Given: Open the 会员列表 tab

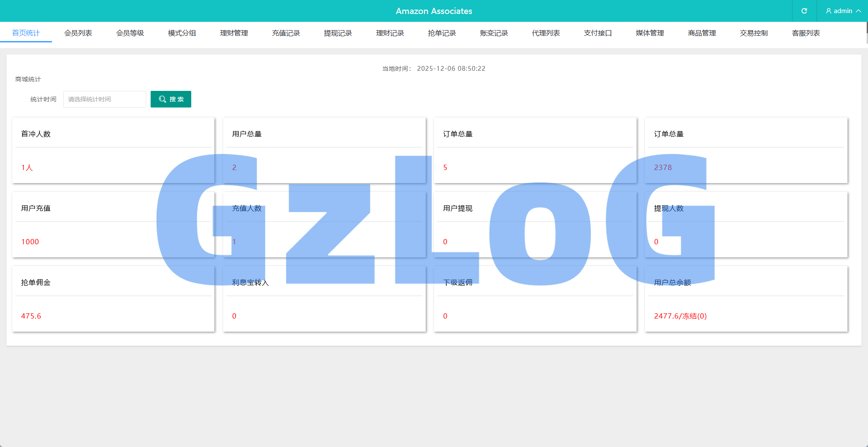Looking at the screenshot, I should pos(78,33).
